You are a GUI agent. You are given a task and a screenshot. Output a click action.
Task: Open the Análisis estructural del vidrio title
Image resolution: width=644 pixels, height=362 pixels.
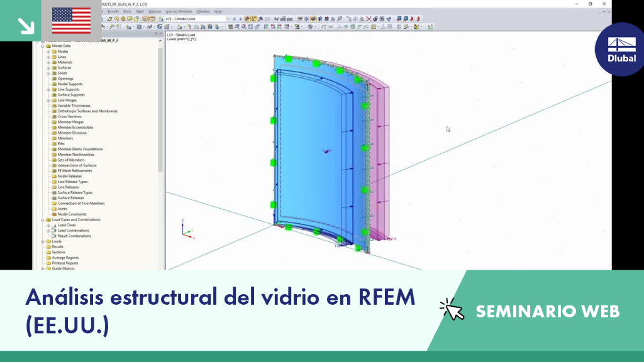[220, 311]
